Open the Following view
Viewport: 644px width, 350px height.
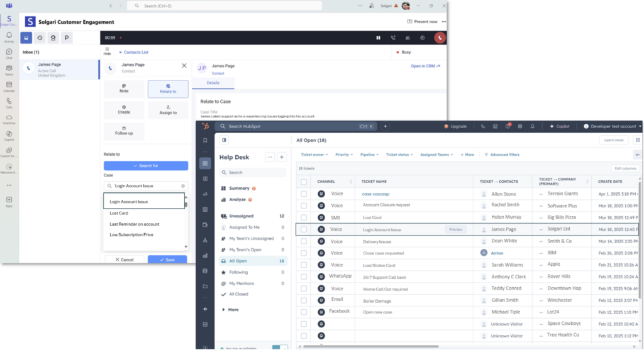click(x=253, y=272)
